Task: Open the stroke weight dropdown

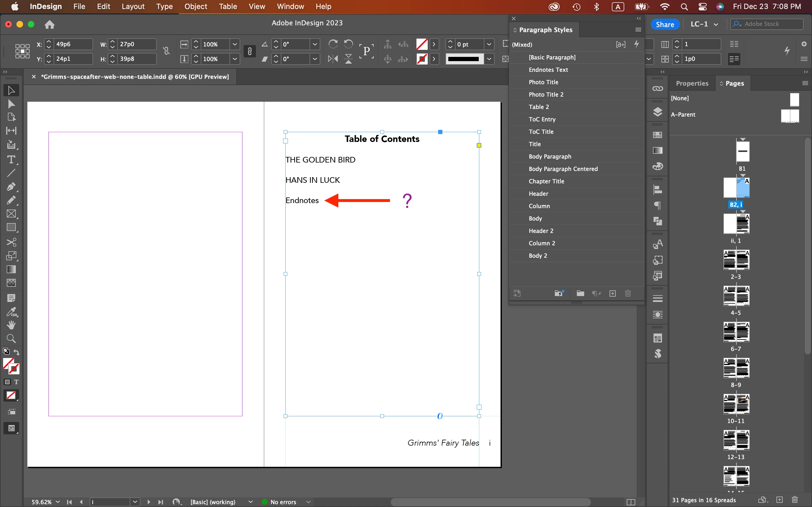Action: (489, 44)
